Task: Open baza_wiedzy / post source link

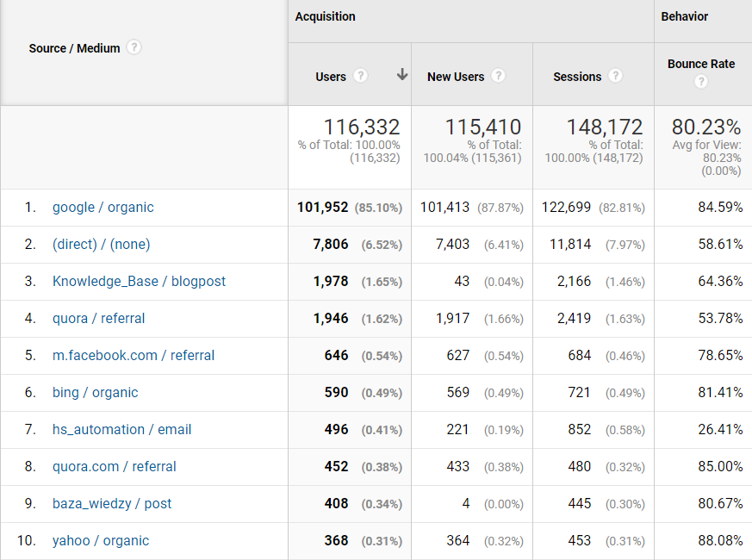Action: (x=112, y=504)
